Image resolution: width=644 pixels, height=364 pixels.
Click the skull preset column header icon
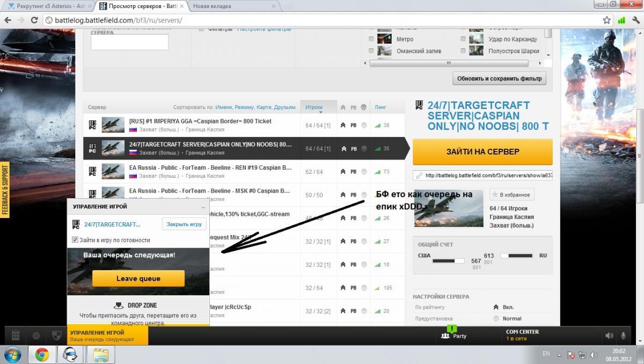(363, 107)
